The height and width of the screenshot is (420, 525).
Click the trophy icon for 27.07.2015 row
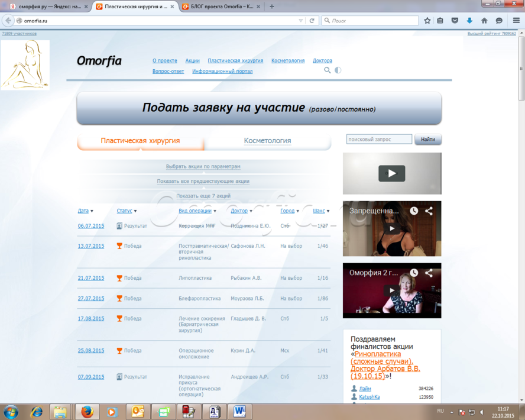[119, 298]
